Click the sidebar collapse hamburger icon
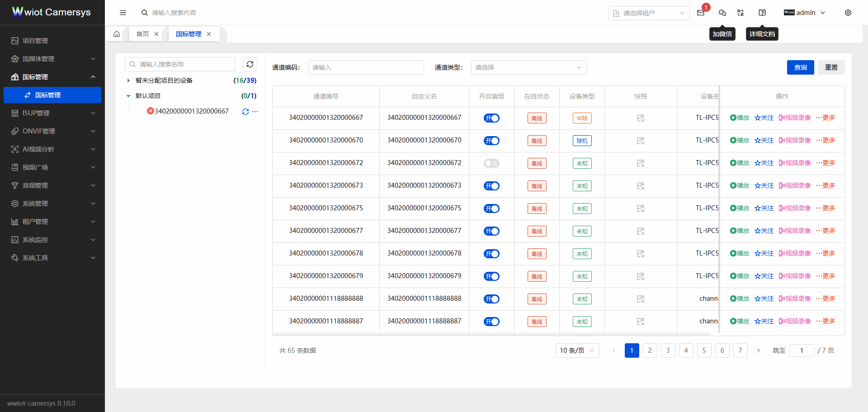The width and height of the screenshot is (868, 412). point(123,13)
